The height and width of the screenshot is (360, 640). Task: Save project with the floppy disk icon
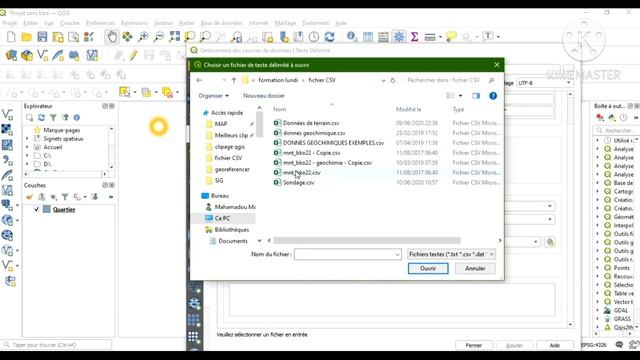click(42, 37)
